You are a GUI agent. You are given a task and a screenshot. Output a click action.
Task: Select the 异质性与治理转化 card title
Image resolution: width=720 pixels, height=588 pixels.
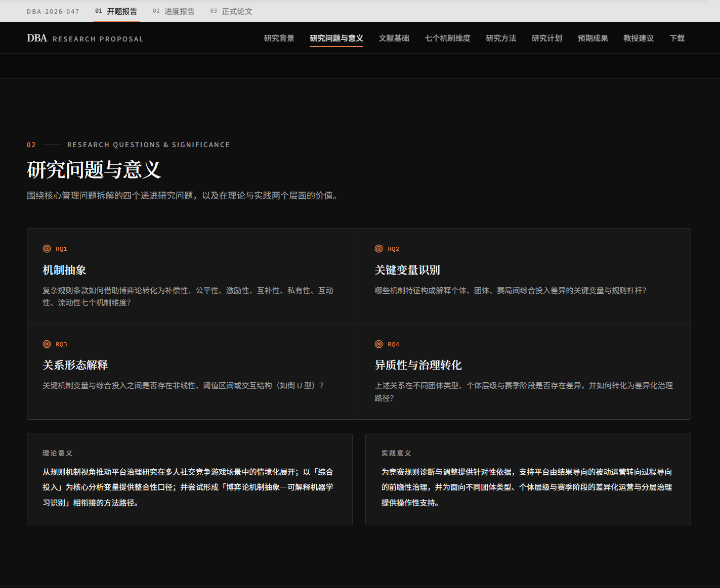click(x=418, y=365)
